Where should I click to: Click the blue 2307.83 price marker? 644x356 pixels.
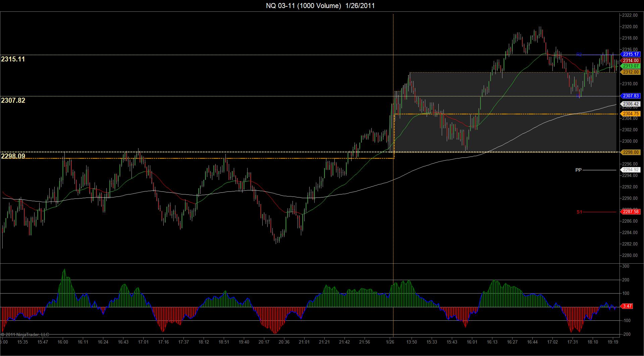[x=631, y=96]
